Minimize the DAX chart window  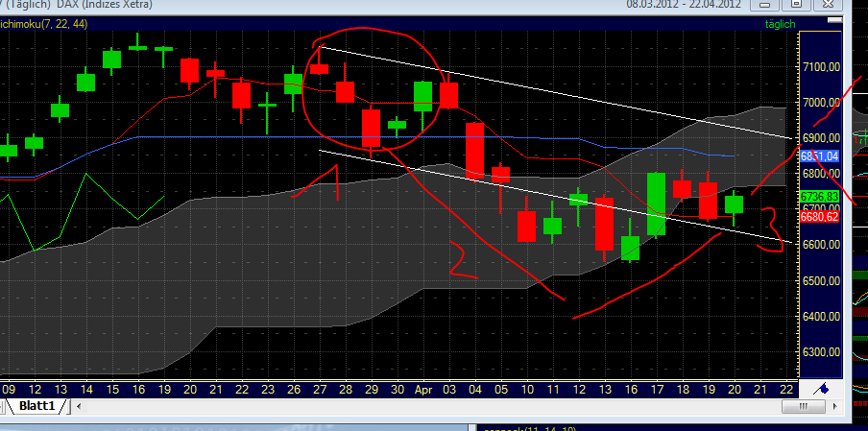click(765, 4)
